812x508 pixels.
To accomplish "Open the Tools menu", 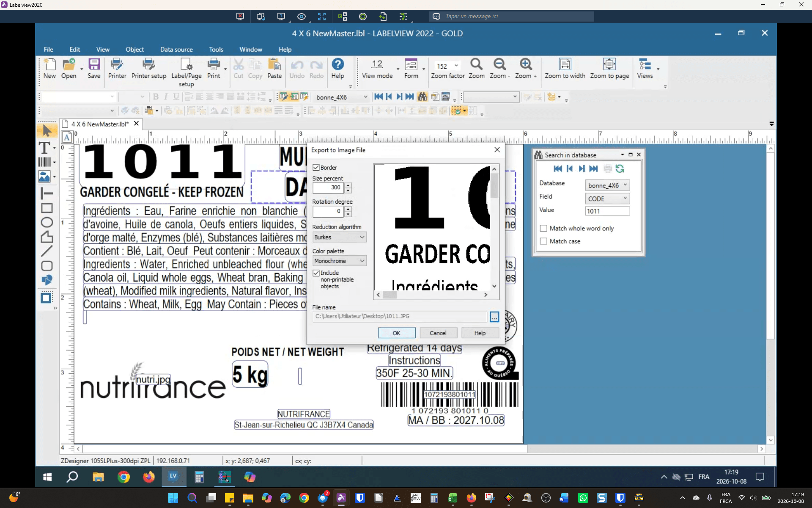I will pos(216,50).
